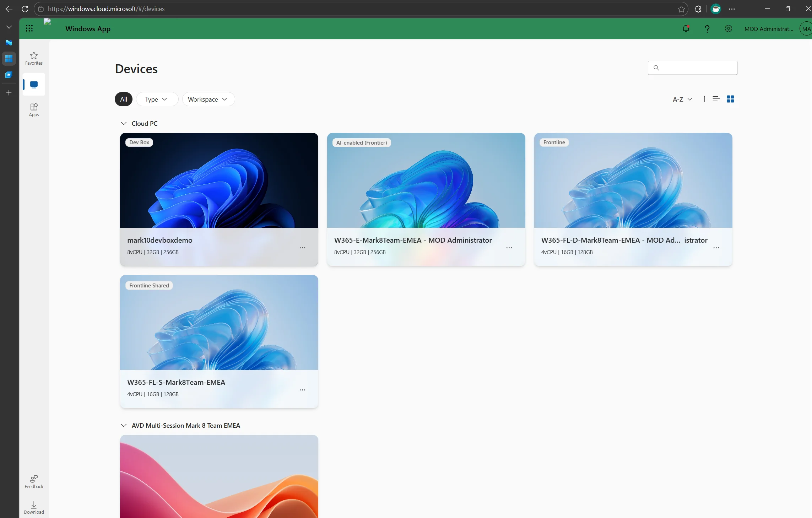Open the notifications bell
The height and width of the screenshot is (518, 812).
[686, 28]
